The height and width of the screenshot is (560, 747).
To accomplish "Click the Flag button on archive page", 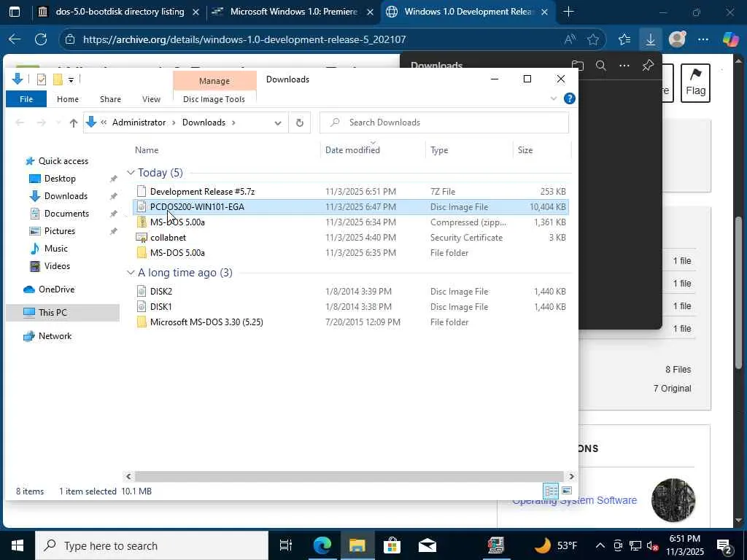I will pyautogui.click(x=695, y=83).
